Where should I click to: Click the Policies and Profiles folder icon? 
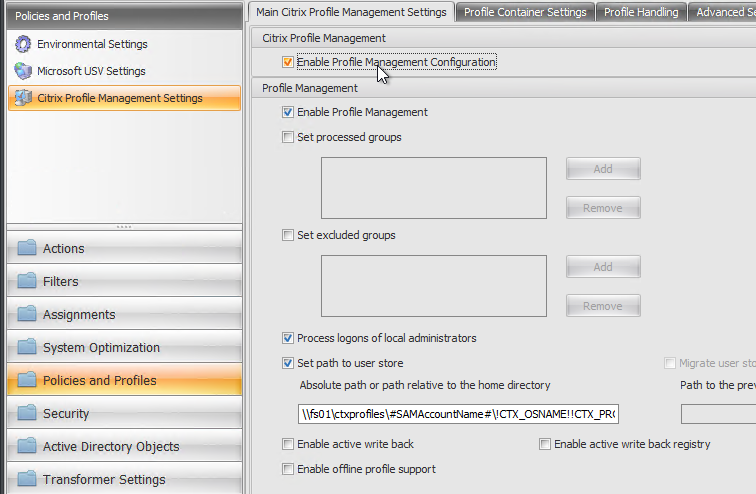[x=27, y=380]
